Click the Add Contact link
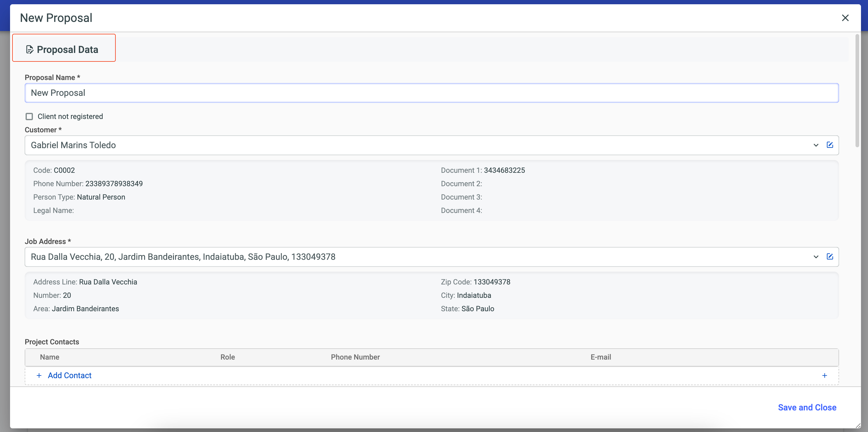The image size is (868, 432). point(69,375)
